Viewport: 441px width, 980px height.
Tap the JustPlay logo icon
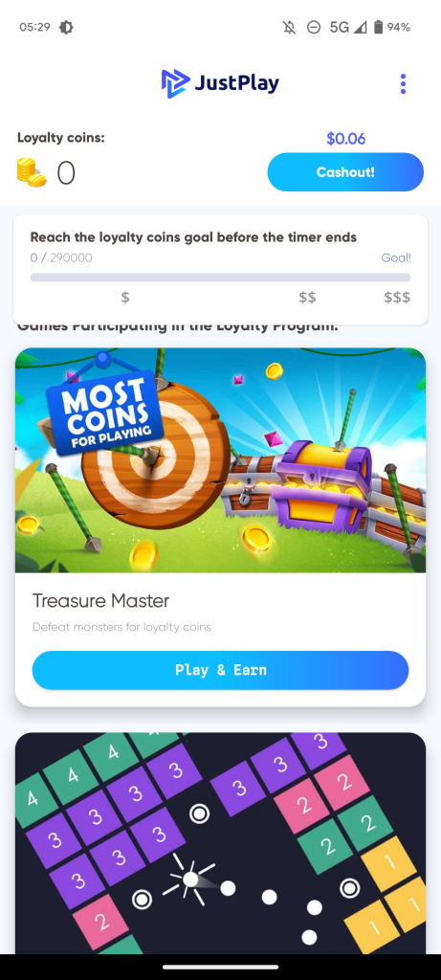click(174, 83)
